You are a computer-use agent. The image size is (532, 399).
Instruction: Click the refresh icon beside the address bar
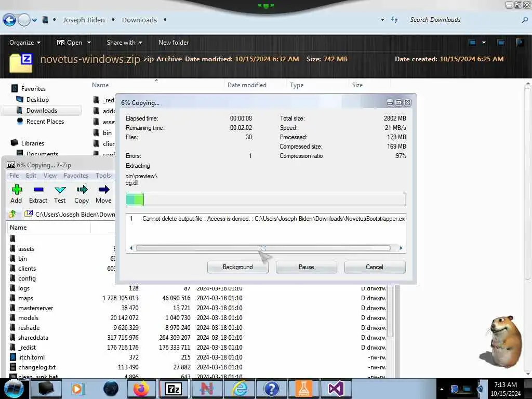[x=394, y=20]
